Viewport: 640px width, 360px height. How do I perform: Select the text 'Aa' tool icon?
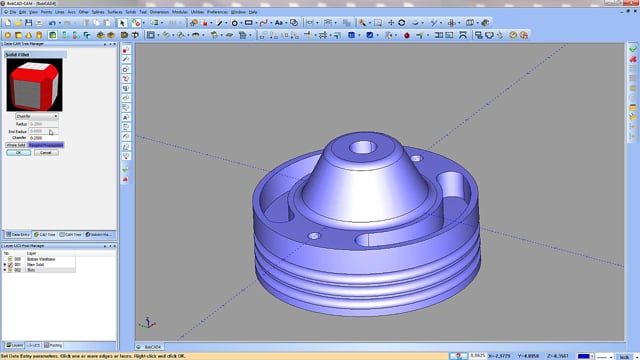(x=279, y=23)
